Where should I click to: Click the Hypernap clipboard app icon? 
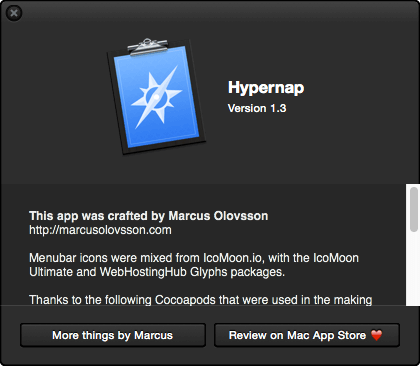pos(156,97)
